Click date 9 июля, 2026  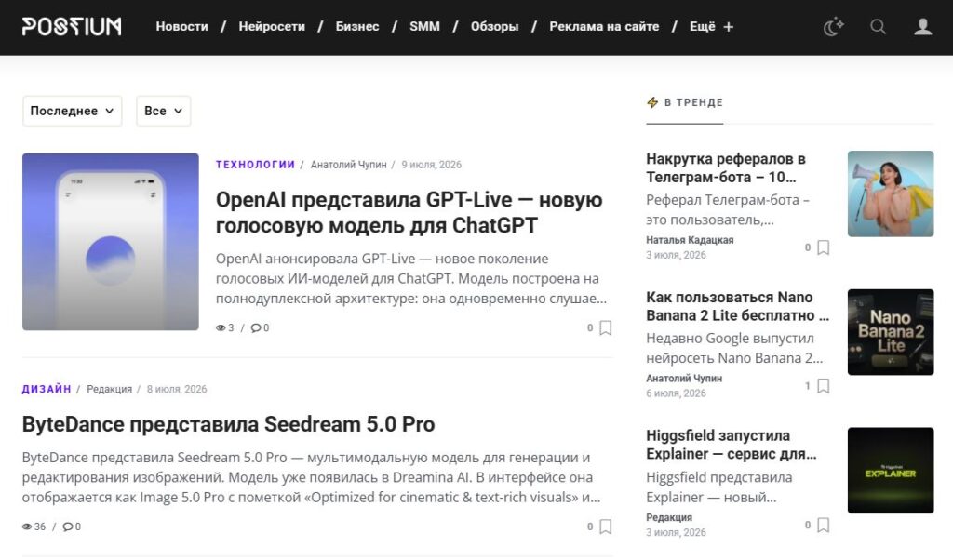(x=432, y=165)
